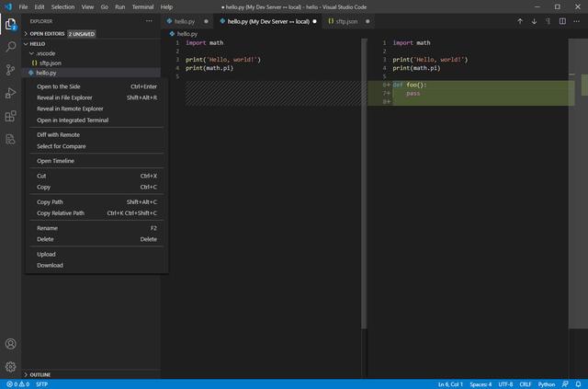This screenshot has height=389, width=588.
Task: Choose Cut from context menu
Action: pos(96,176)
